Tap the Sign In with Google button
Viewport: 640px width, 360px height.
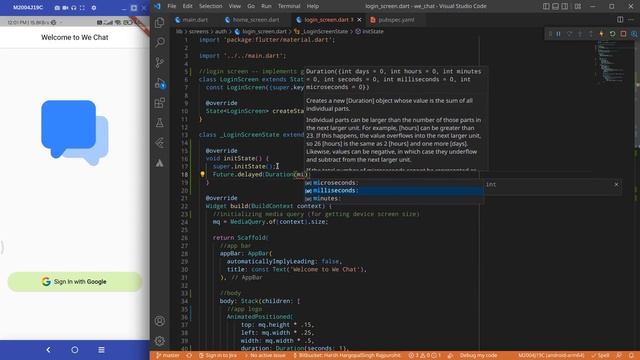75,282
